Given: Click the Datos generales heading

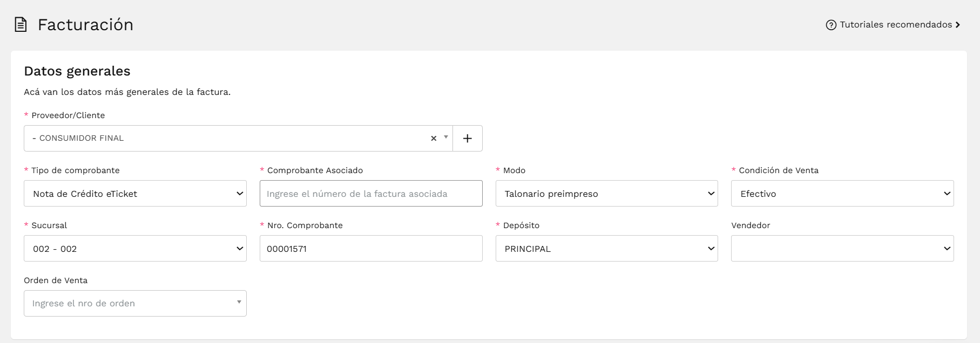Looking at the screenshot, I should (77, 71).
